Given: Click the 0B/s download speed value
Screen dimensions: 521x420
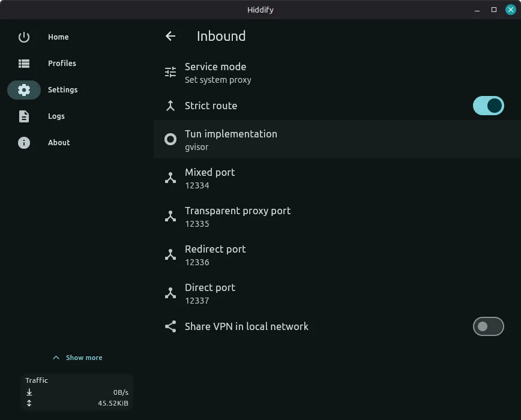Looking at the screenshot, I should [x=121, y=392].
